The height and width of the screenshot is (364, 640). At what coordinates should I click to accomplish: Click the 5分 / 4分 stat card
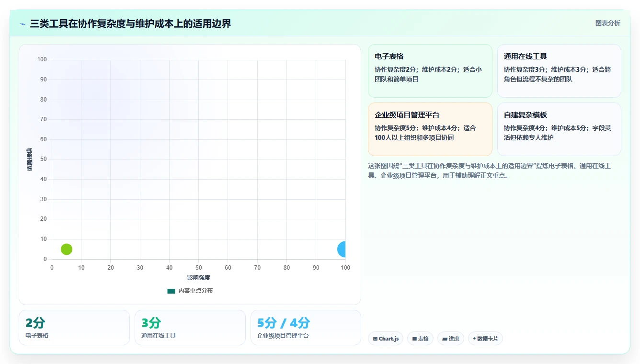coord(306,328)
